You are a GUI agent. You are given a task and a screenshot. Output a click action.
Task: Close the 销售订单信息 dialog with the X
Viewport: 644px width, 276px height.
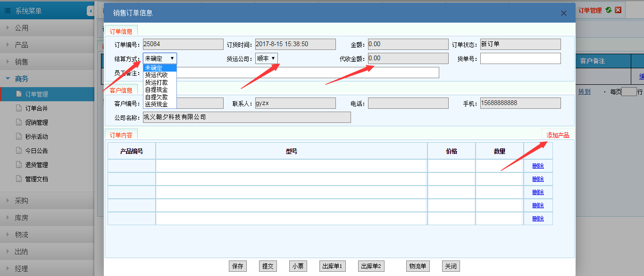coord(564,13)
